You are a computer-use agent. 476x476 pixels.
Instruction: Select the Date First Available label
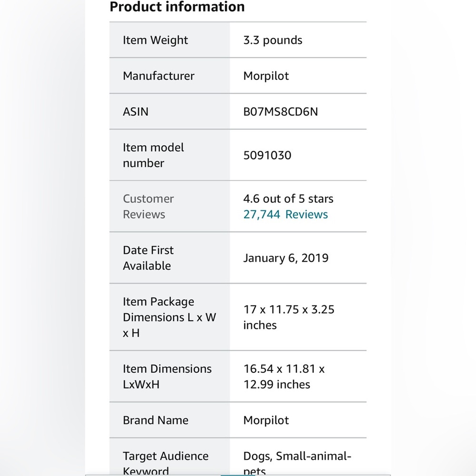click(x=148, y=258)
